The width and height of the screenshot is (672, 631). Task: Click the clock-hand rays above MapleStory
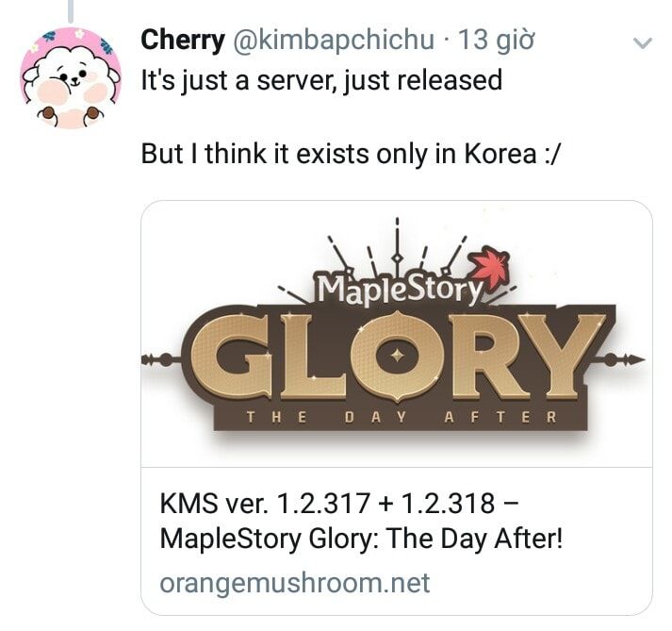[398, 249]
